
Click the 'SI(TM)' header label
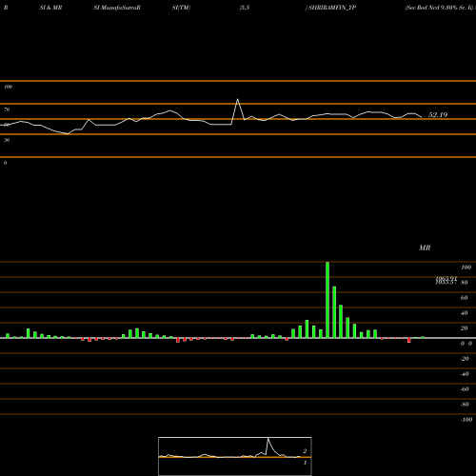pos(181,8)
